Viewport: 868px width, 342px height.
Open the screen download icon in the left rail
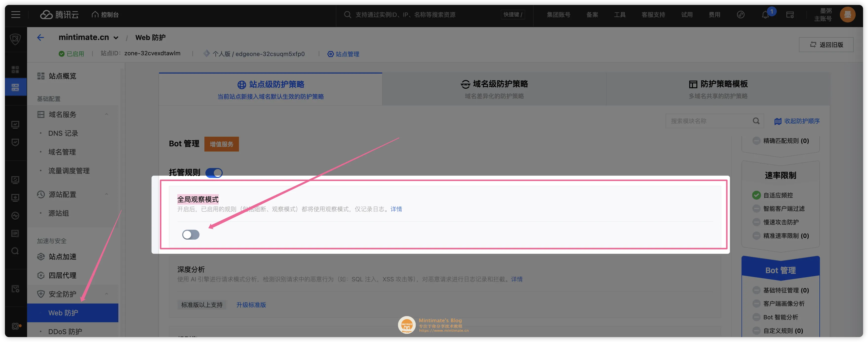15,197
